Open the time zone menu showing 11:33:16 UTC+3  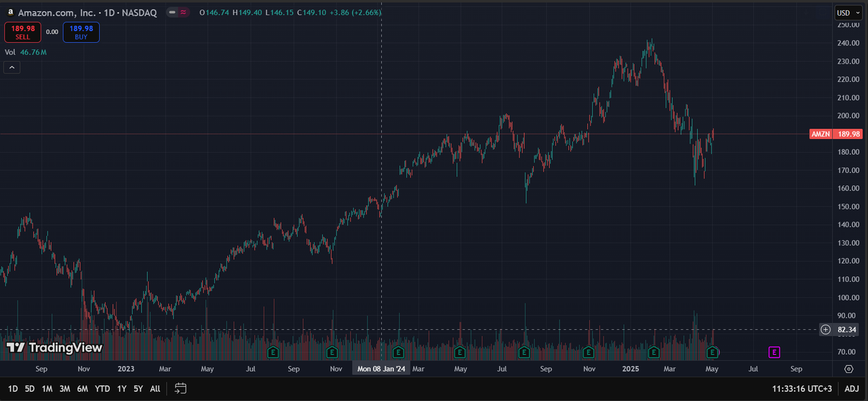802,389
